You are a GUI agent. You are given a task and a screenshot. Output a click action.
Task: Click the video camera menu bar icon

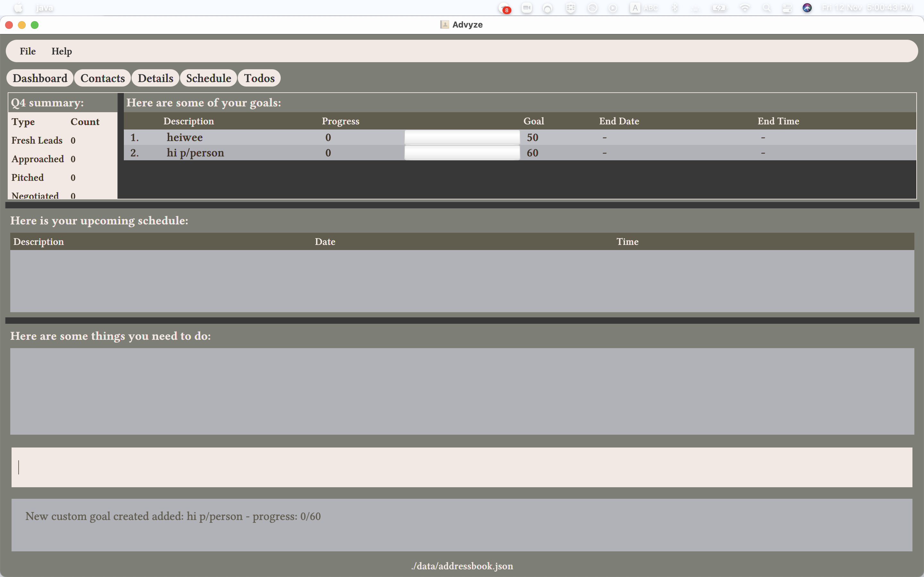[526, 8]
